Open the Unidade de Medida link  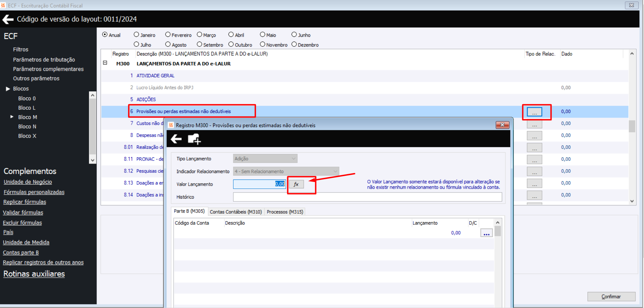(26, 243)
